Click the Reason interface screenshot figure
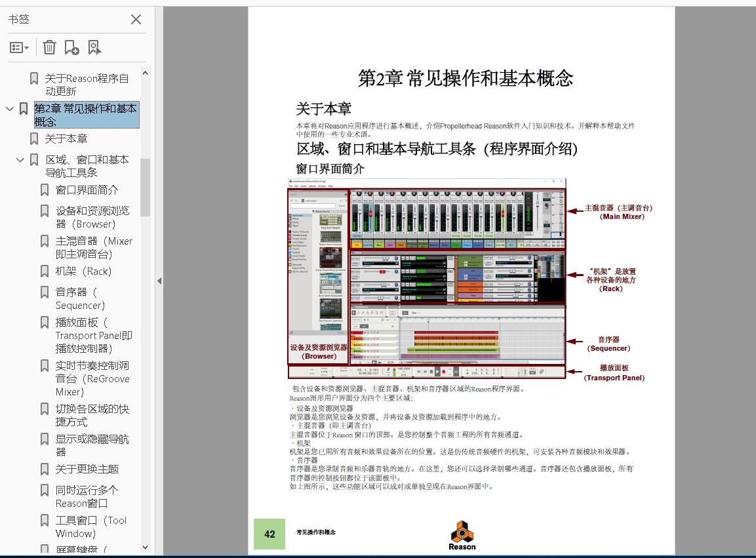 pos(427,279)
